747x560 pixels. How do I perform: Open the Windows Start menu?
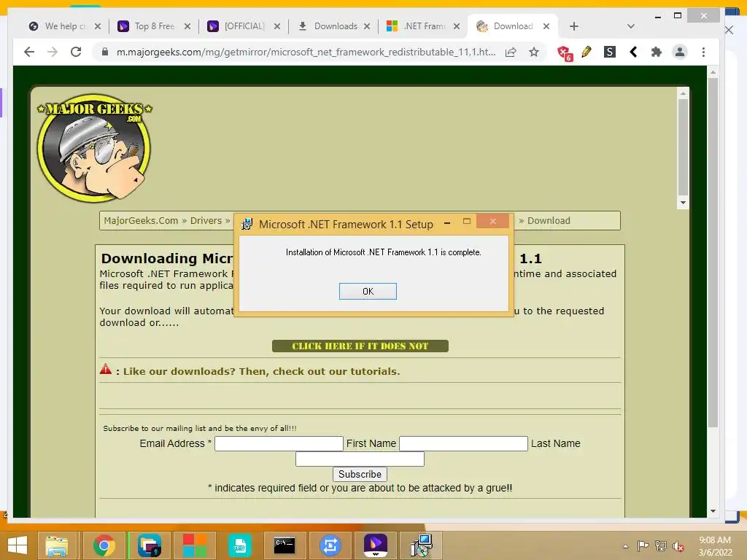(x=18, y=545)
